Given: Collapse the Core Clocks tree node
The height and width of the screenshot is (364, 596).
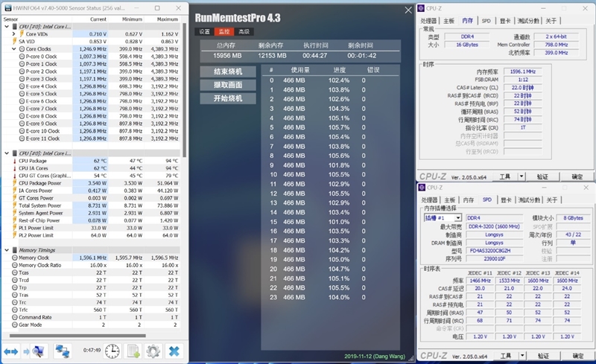Looking at the screenshot, I should point(14,49).
